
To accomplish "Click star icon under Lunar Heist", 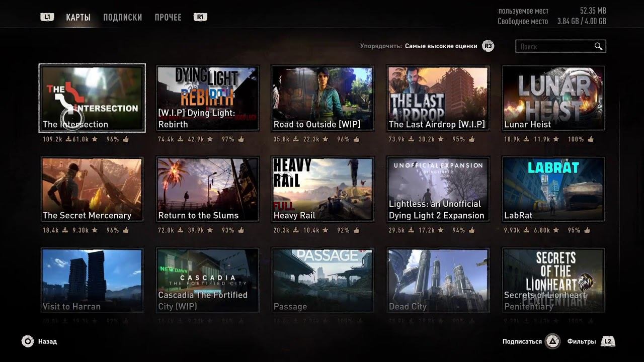I will click(x=556, y=139).
